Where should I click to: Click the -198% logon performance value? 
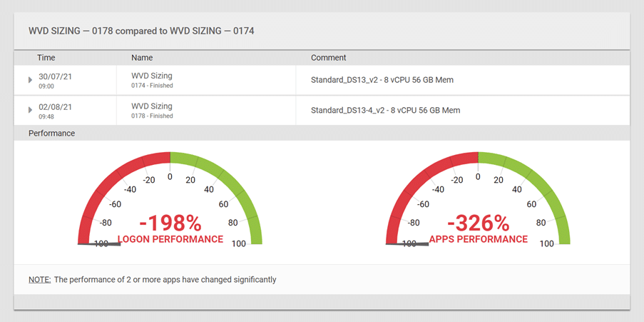tap(170, 223)
